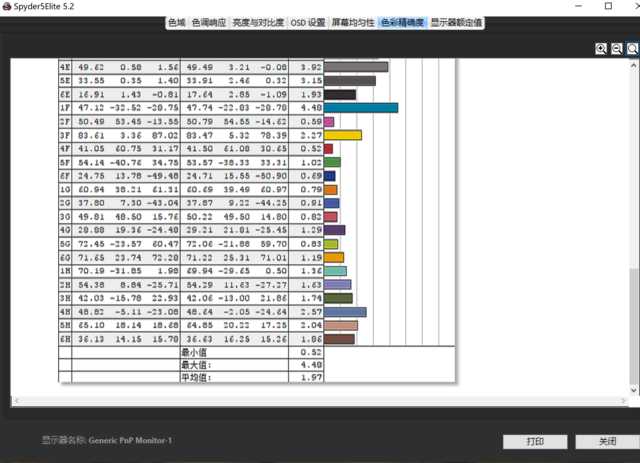This screenshot has width=640, height=463.
Task: Click the orange bar in row 1G
Action: tap(331, 189)
